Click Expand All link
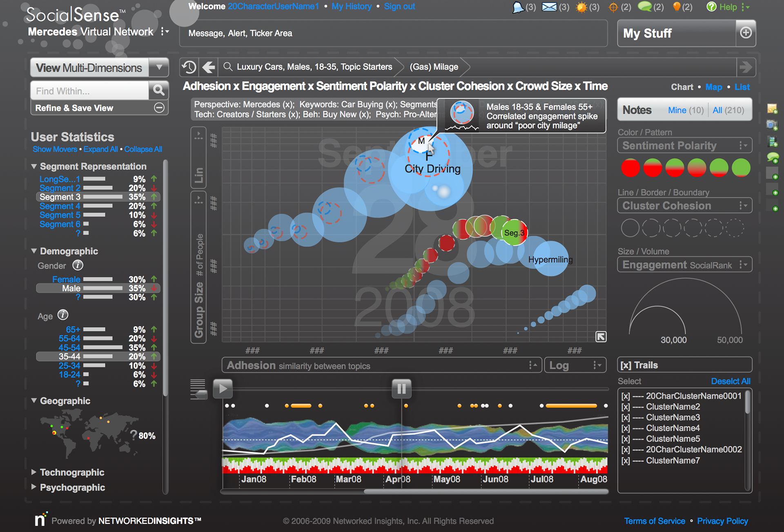This screenshot has height=532, width=784. coord(100,149)
